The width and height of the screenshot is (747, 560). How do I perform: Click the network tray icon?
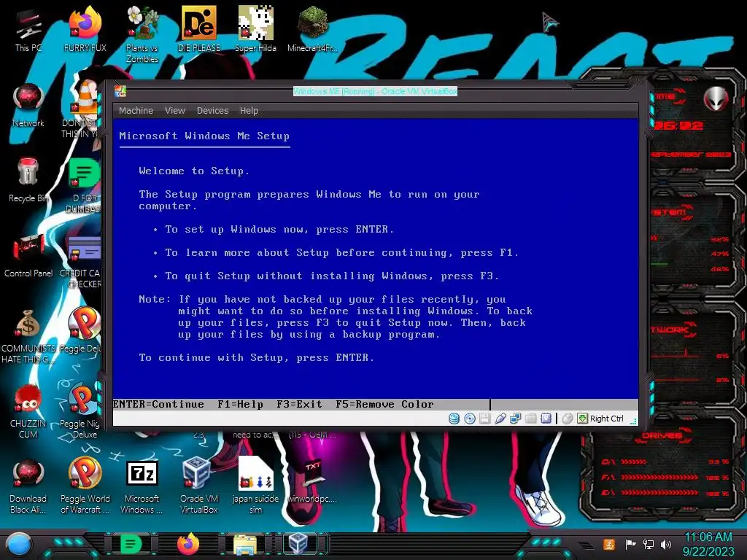click(649, 544)
